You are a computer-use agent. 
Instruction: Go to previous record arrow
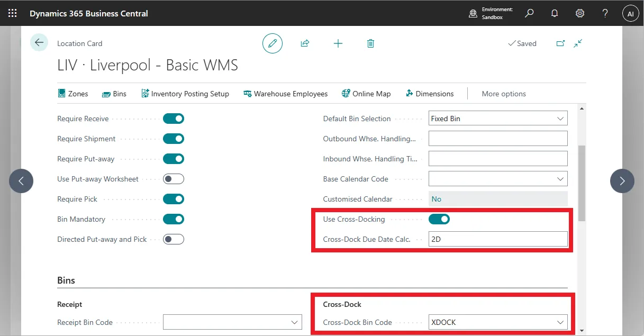(21, 181)
